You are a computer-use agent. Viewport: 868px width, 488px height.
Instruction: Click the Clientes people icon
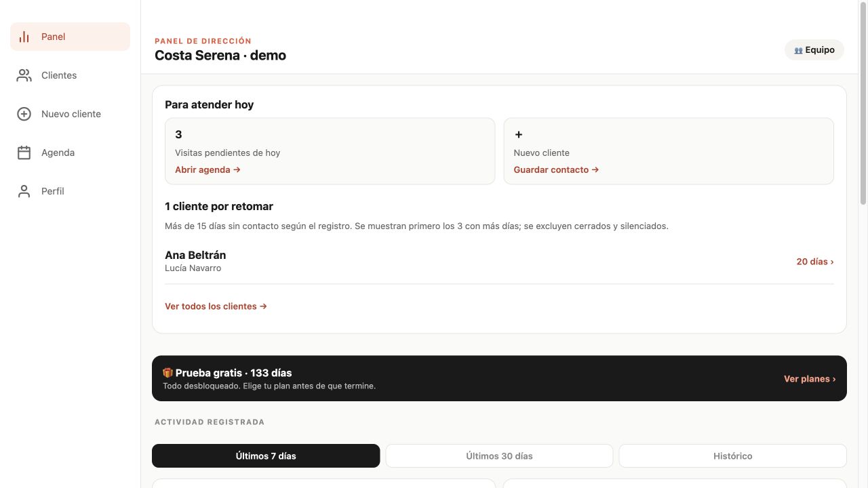24,75
